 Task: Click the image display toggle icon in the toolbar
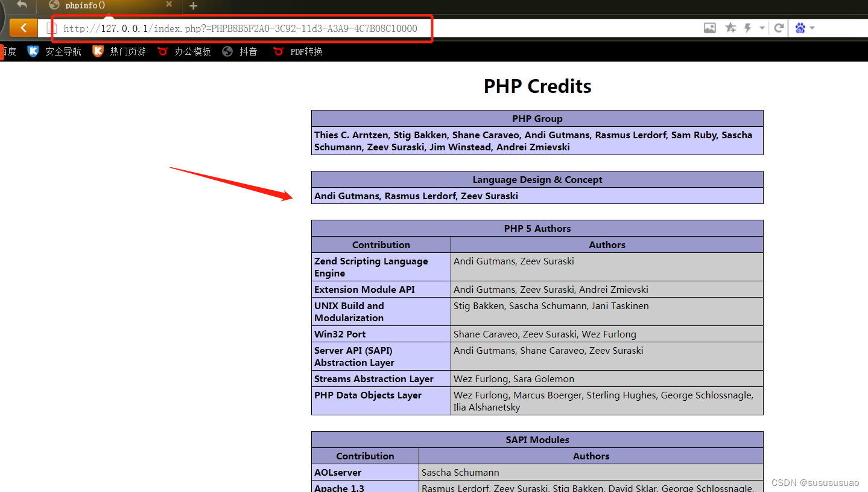point(709,28)
